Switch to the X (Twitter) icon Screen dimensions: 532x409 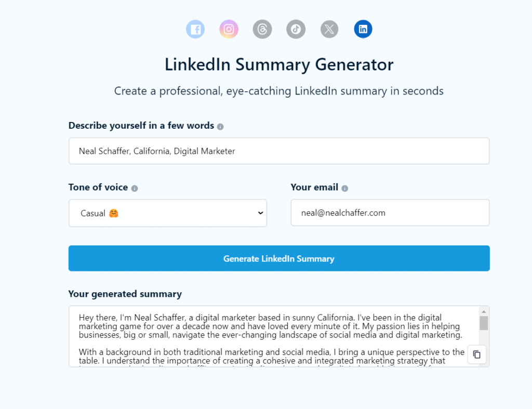click(x=329, y=29)
